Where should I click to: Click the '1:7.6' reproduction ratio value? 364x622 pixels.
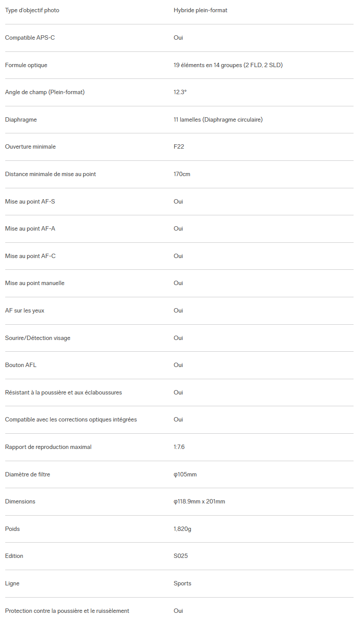[x=179, y=447]
